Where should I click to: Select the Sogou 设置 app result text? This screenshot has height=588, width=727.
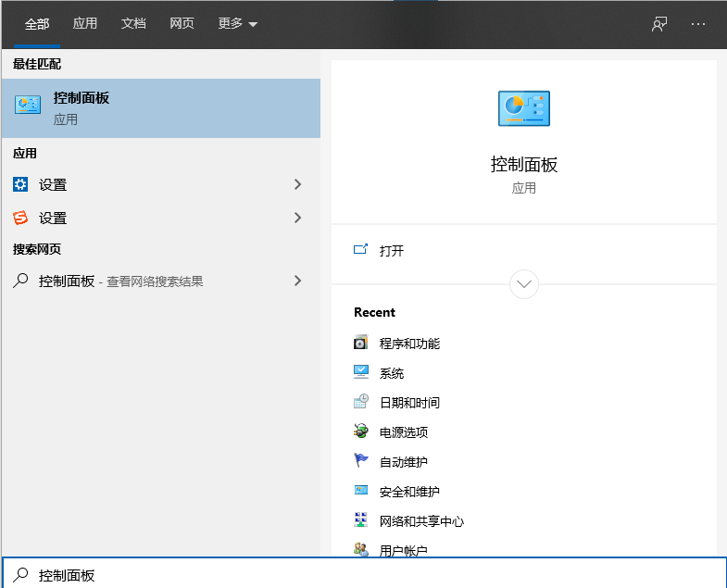click(x=53, y=219)
